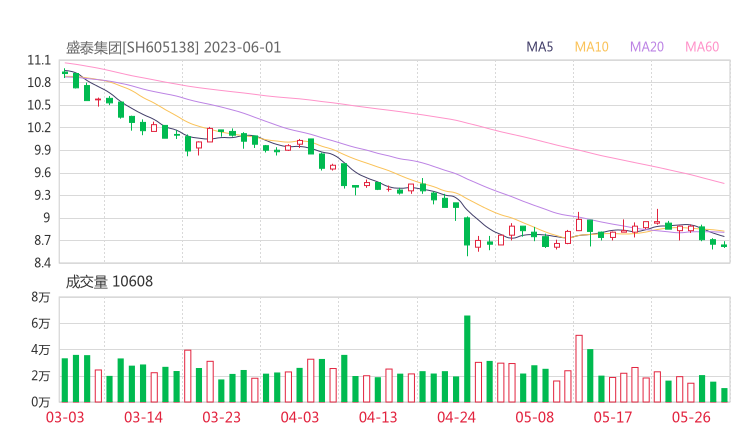
Task: Click the 11.1 price axis value
Action: [39, 60]
